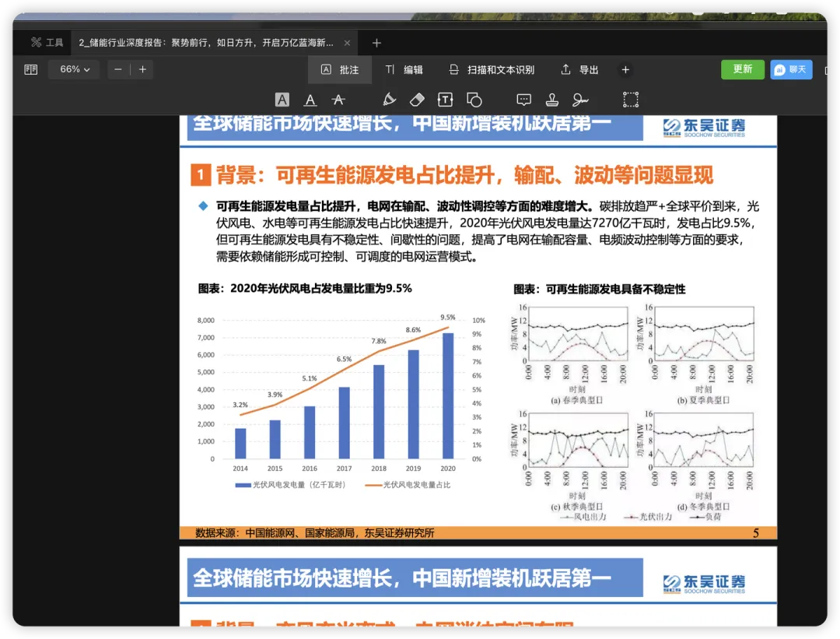Open a new tab with plus

pos(376,43)
